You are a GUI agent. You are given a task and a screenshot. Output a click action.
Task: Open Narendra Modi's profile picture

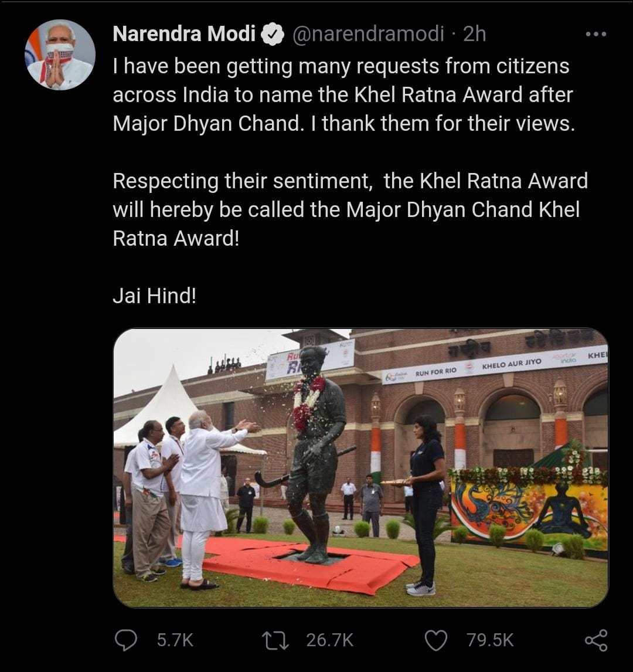pyautogui.click(x=60, y=55)
